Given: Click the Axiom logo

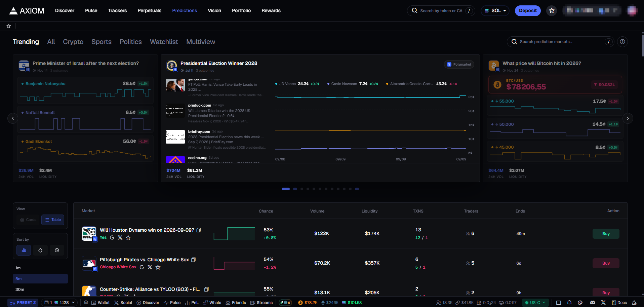Looking at the screenshot, I should tap(27, 11).
